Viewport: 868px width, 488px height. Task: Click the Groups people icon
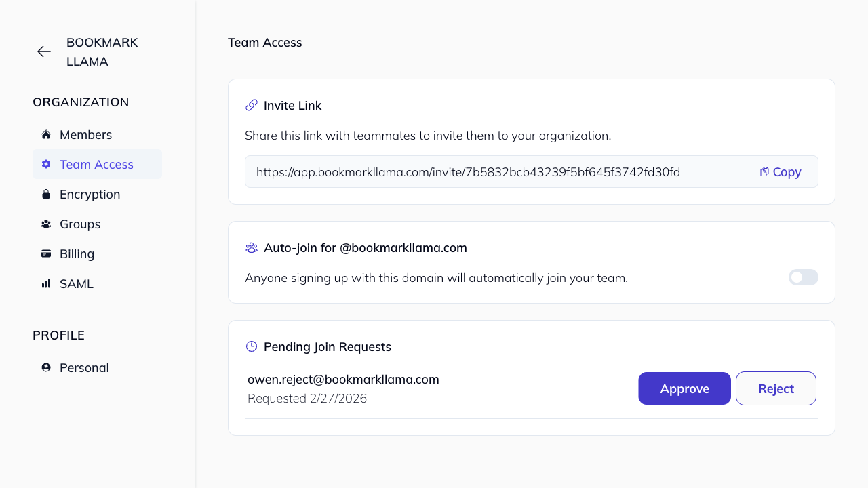click(46, 224)
